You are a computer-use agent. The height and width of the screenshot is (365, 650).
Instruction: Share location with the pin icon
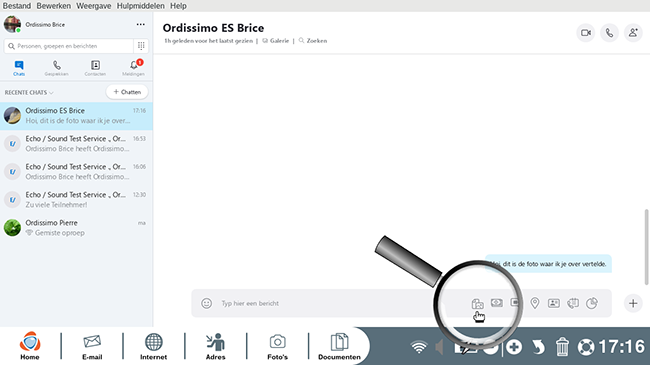pyautogui.click(x=535, y=303)
